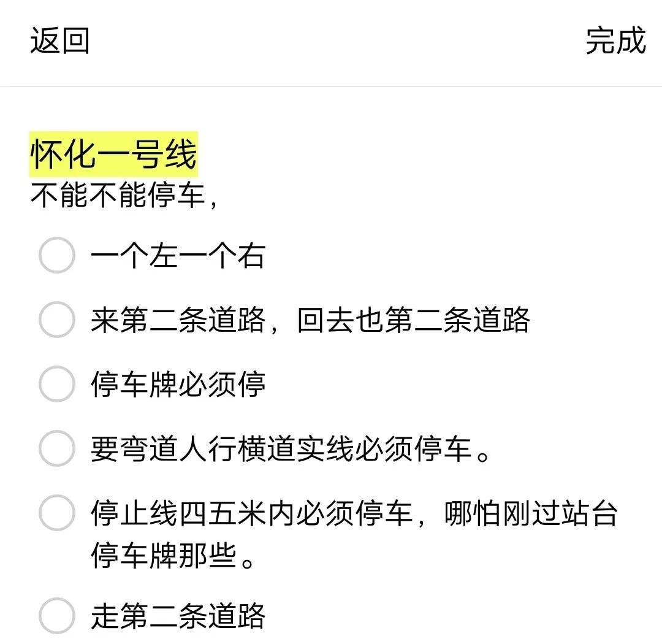Tap the words 停止线四五米内必须停车
This screenshot has width=662, height=644.
pos(251,513)
